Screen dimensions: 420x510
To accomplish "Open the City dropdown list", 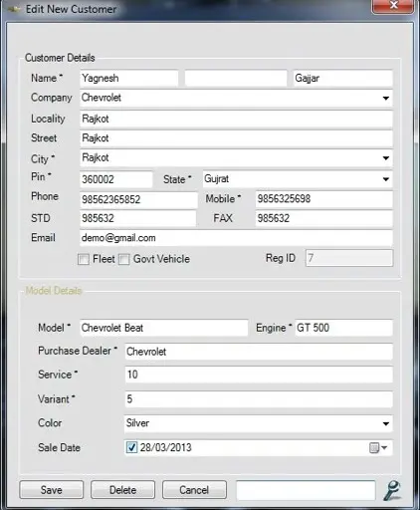I will (x=385, y=158).
